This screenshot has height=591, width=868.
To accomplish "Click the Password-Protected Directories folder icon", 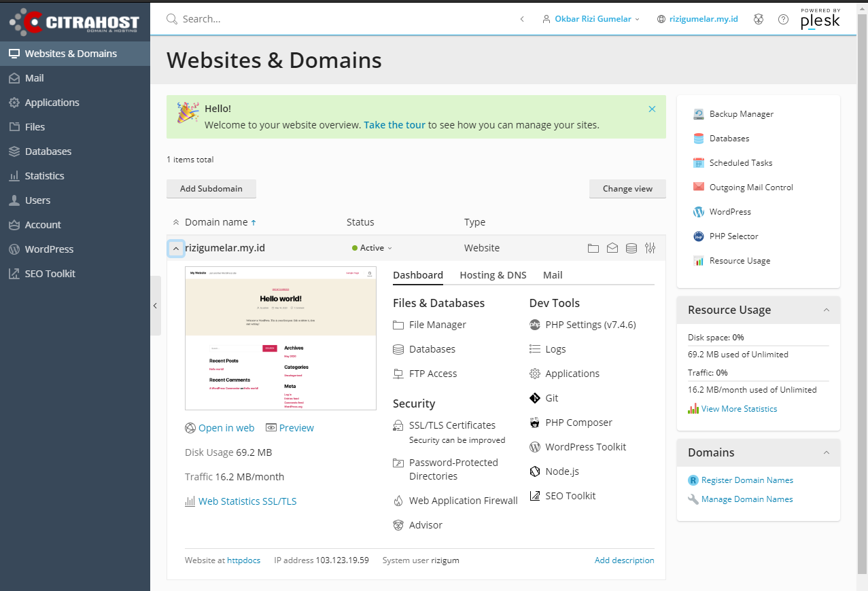I will 398,463.
